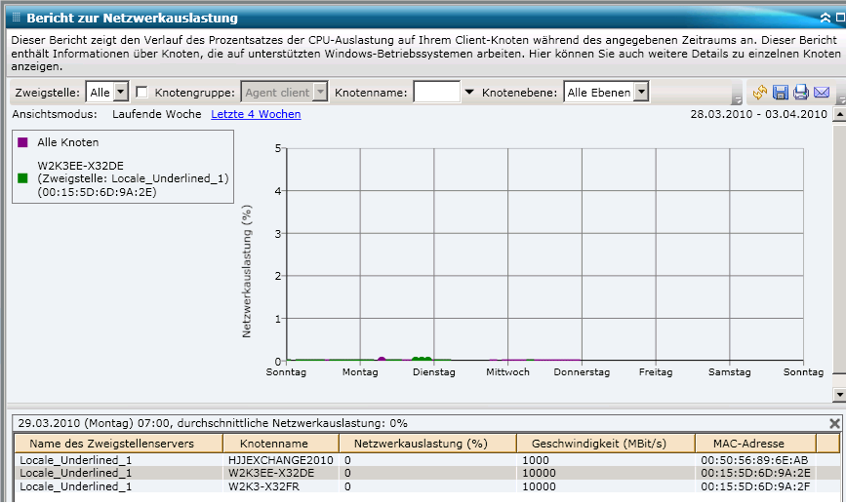
Task: Click the Knotenname input field
Action: tap(436, 93)
